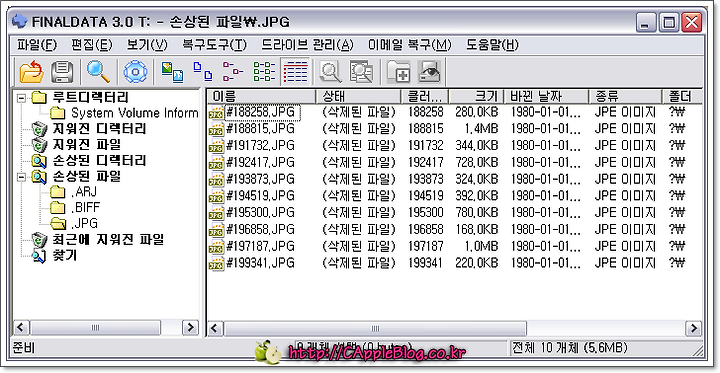
Task: Open the 이메일 복구(M) menu
Action: coord(410,45)
